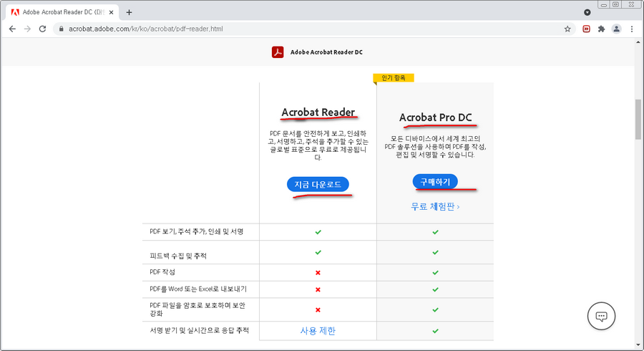Image resolution: width=644 pixels, height=351 pixels.
Task: Open the Chrome profile avatar
Action: (617, 29)
